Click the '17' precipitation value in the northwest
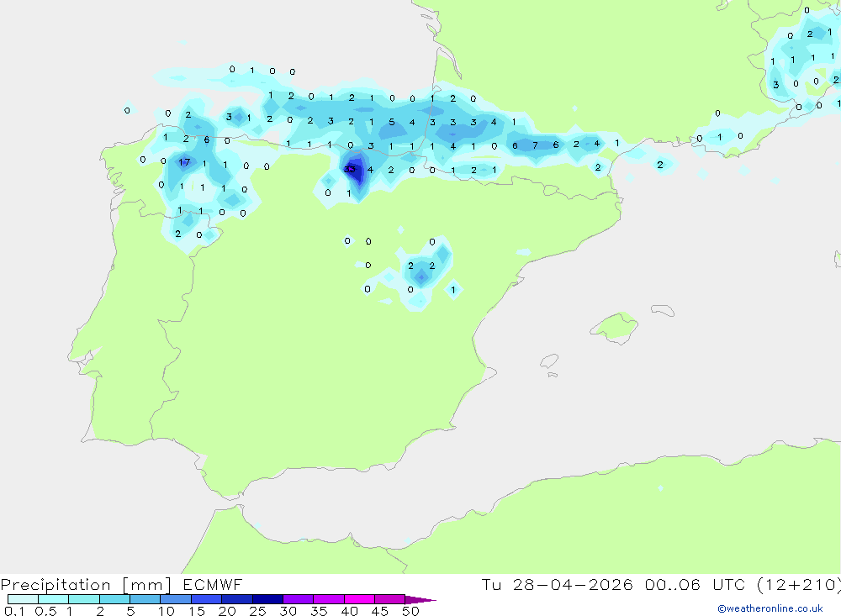Screen dimensions: 841x616 (x=184, y=162)
